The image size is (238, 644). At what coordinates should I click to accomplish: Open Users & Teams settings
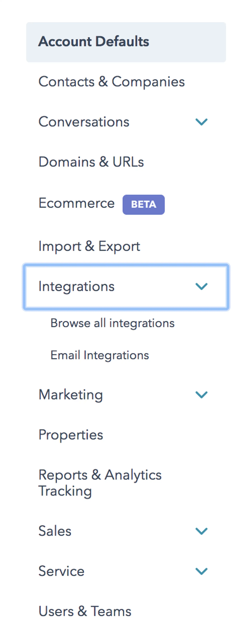tap(85, 611)
